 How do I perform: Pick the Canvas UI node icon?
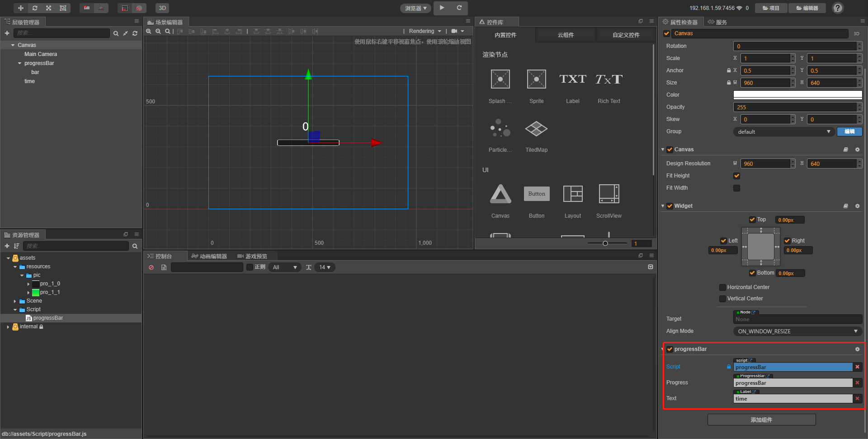tap(500, 194)
